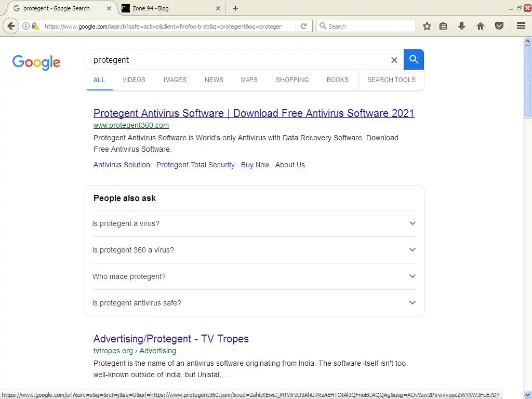Expand 'Who made protegent?' question
The height and width of the screenshot is (399, 532).
coord(254,276)
